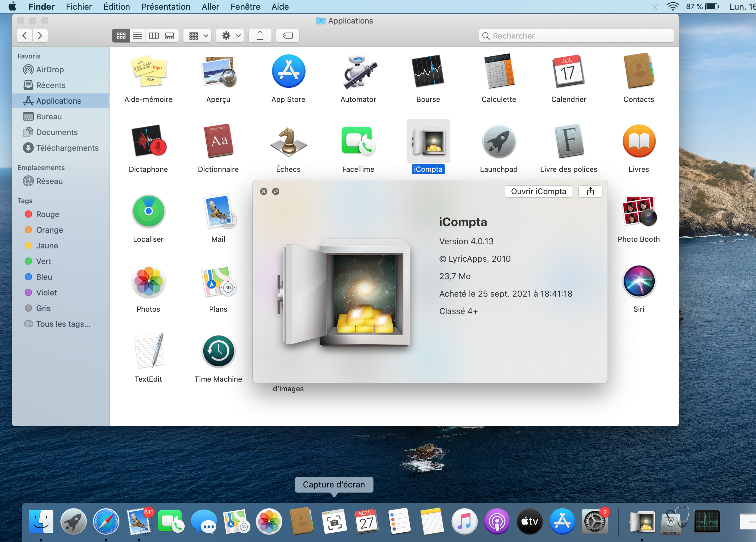The width and height of the screenshot is (756, 542).
Task: Select the Dictionnaire app icon
Action: click(x=218, y=141)
